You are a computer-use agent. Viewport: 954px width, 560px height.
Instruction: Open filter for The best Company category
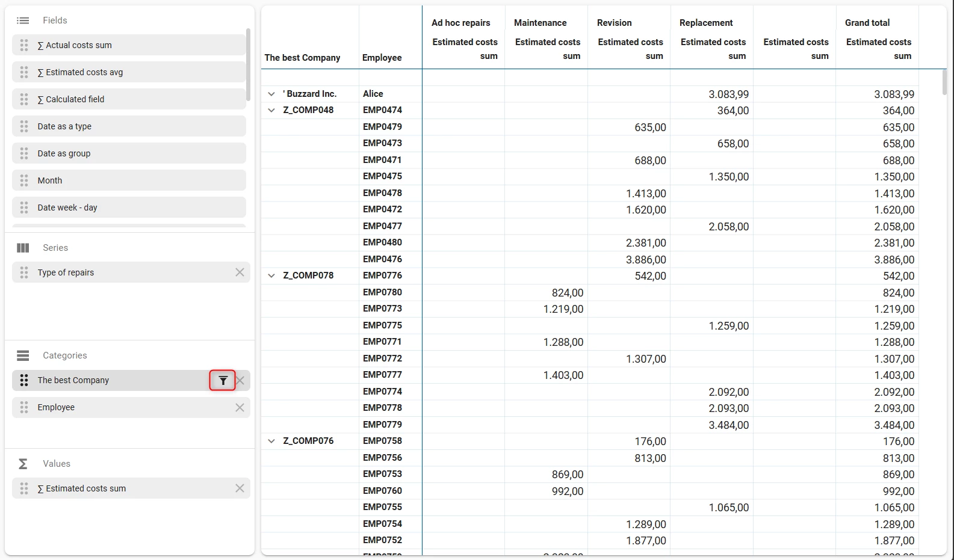coord(223,380)
